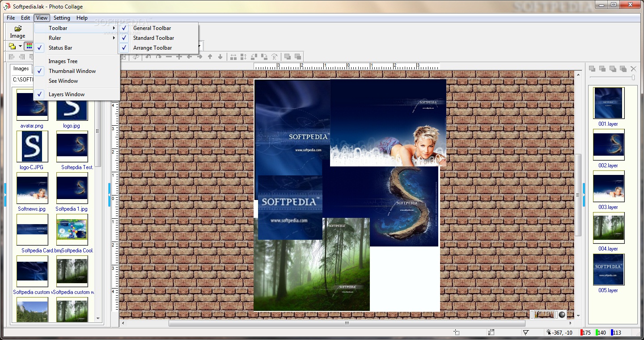Click the flip horizontal icon
Image resolution: width=644 pixels, height=340 pixels.
pyautogui.click(x=233, y=57)
